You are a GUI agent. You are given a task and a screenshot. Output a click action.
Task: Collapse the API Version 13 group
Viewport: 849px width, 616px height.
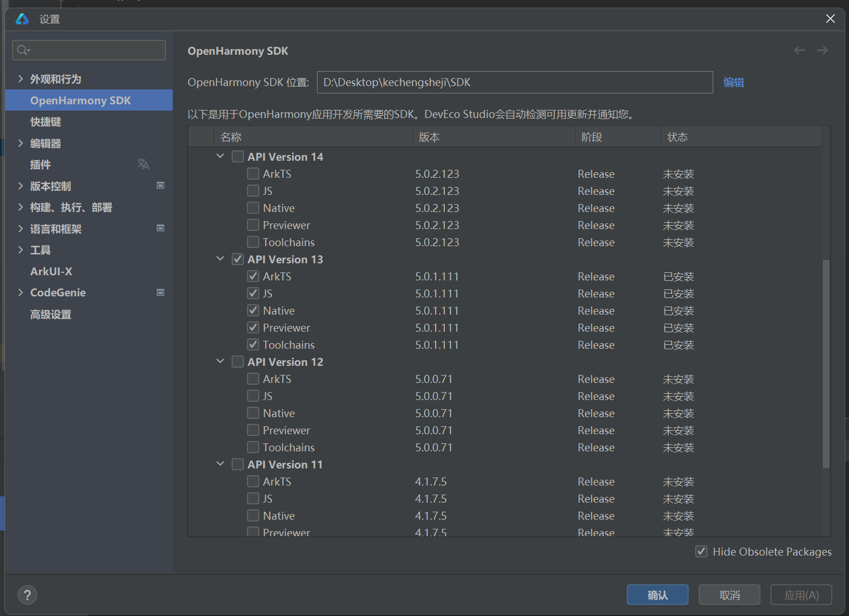[x=220, y=259]
